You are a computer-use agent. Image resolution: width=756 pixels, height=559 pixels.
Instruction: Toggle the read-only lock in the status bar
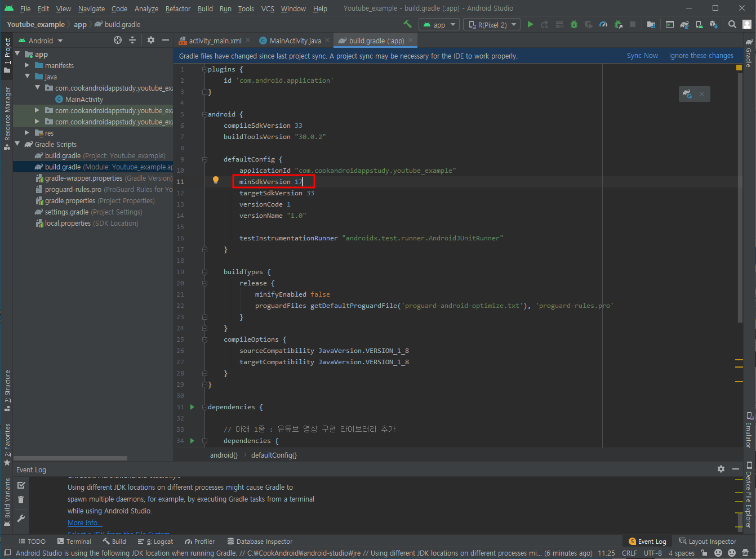click(704, 553)
